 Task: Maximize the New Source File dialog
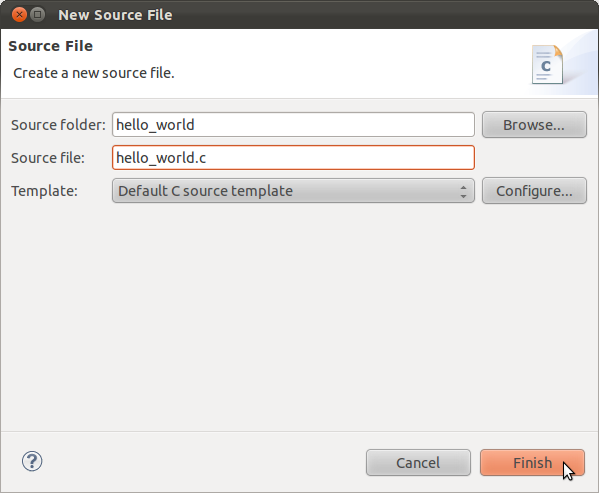(x=37, y=15)
